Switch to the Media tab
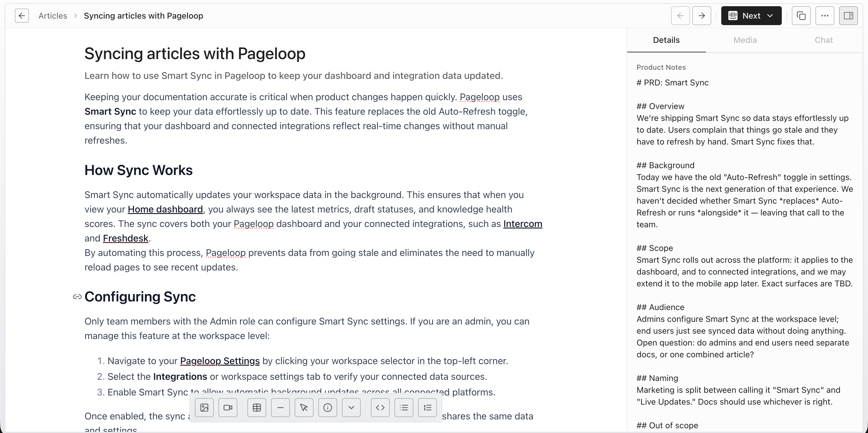868x433 pixels. pos(745,40)
